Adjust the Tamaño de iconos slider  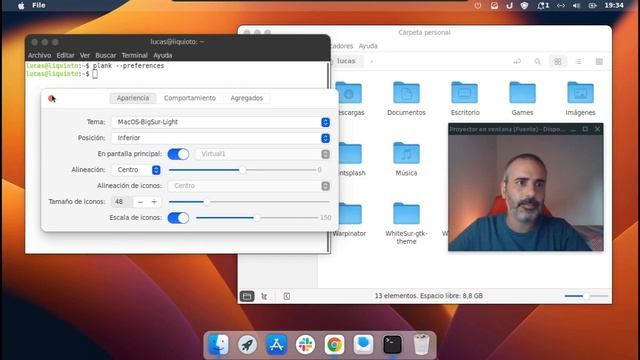click(x=249, y=202)
